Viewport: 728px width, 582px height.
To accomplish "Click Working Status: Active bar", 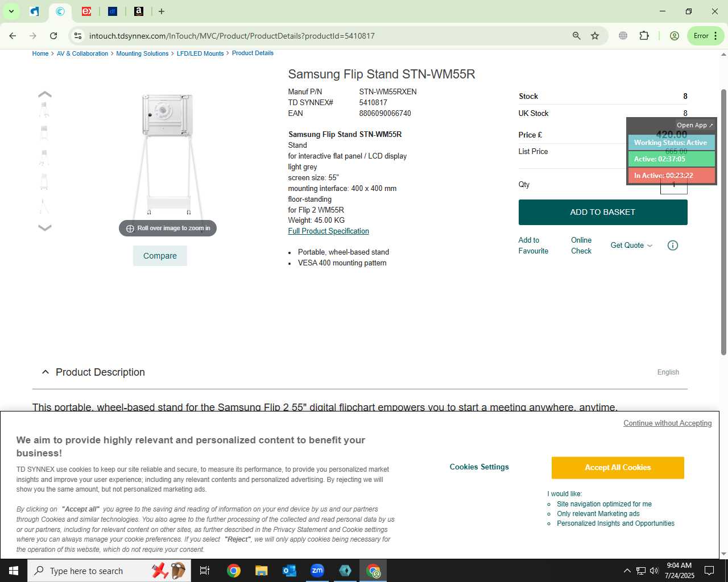I will [x=671, y=143].
